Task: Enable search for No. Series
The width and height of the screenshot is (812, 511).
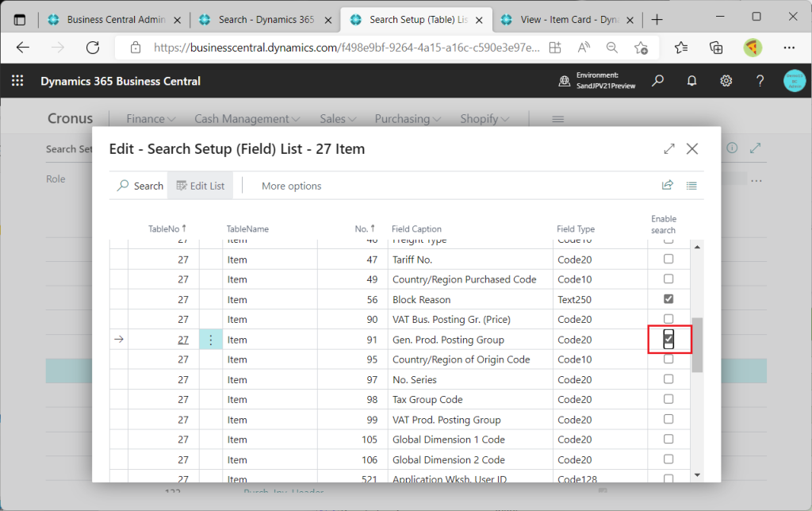Action: point(668,378)
